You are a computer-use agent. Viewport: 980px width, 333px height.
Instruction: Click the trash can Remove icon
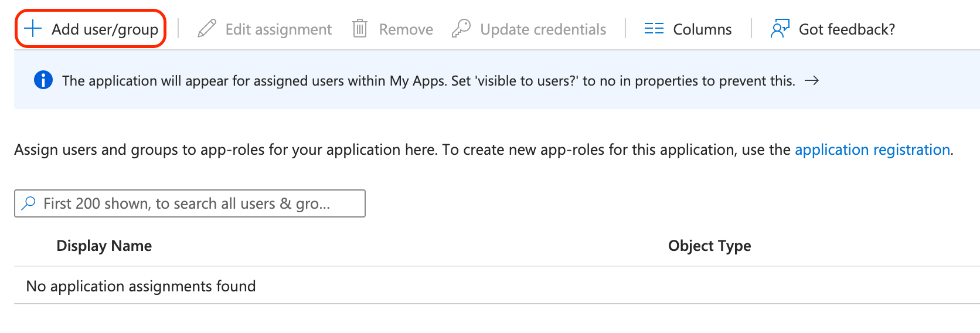click(359, 29)
